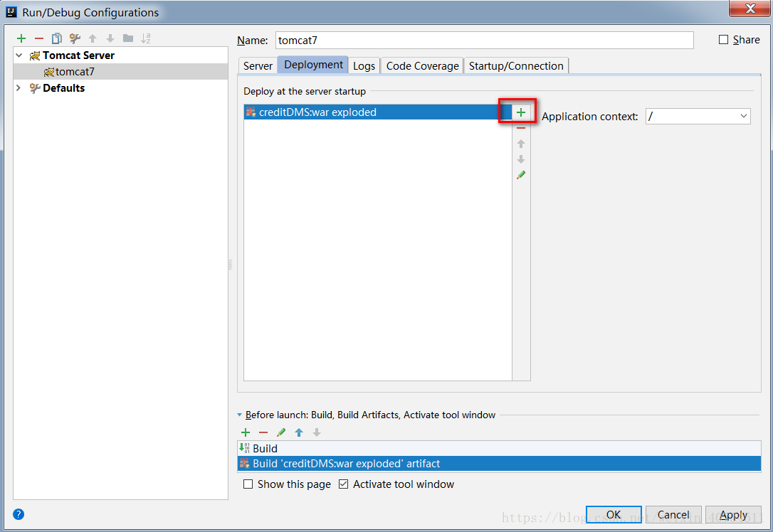Expand the Defaults tree node

tap(19, 88)
